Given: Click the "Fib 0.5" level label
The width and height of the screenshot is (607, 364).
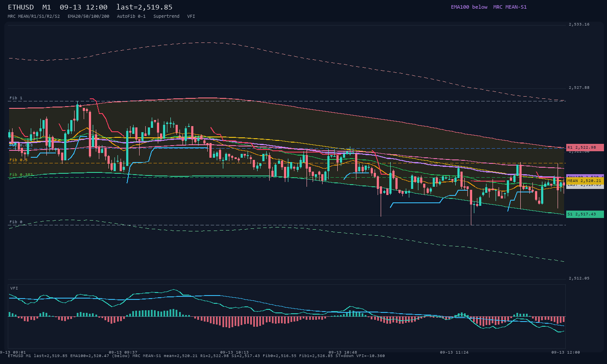Looking at the screenshot, I should [x=19, y=160].
